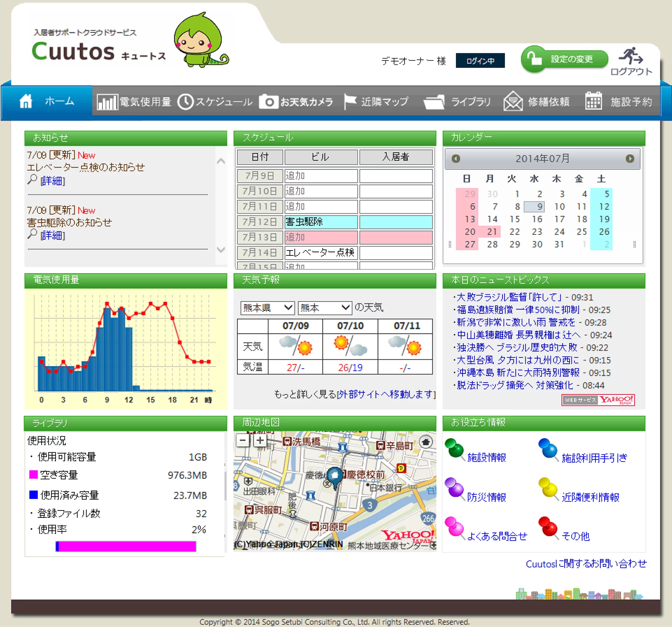
Task: Open the facility reservation calendar icon
Action: 593,101
